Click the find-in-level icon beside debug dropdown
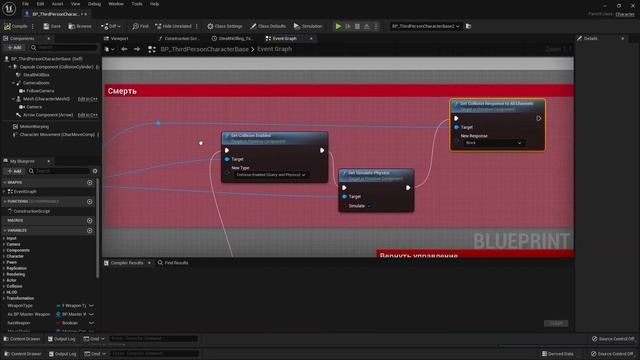The height and width of the screenshot is (360, 640). 469,26
